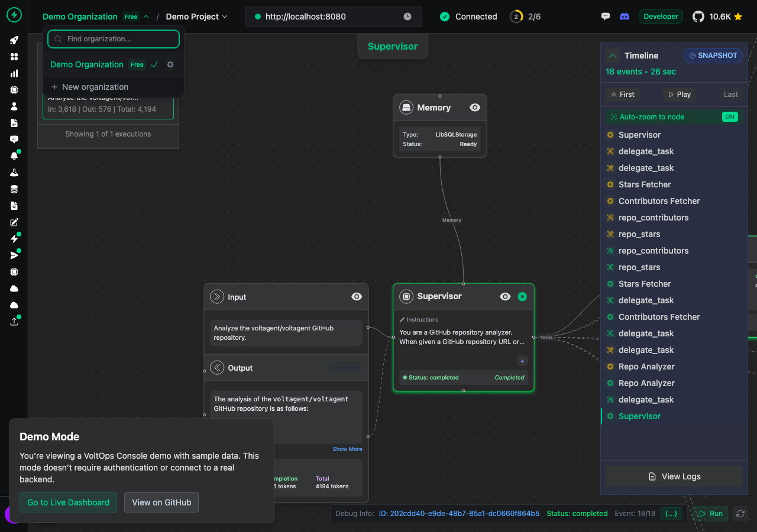Open the file search sidebar icon
Image resolution: width=757 pixels, height=532 pixels.
14,206
